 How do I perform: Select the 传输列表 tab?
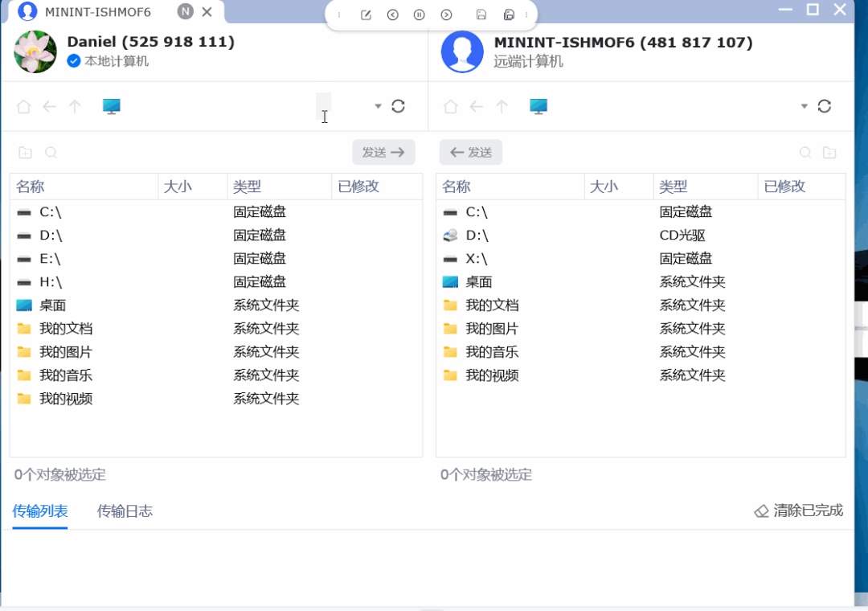(x=39, y=511)
